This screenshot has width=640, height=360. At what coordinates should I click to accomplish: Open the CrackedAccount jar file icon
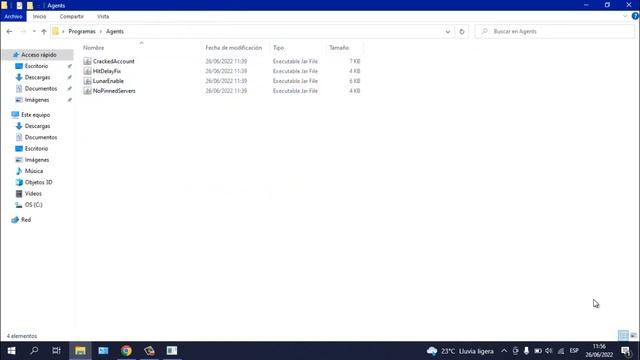(x=87, y=61)
